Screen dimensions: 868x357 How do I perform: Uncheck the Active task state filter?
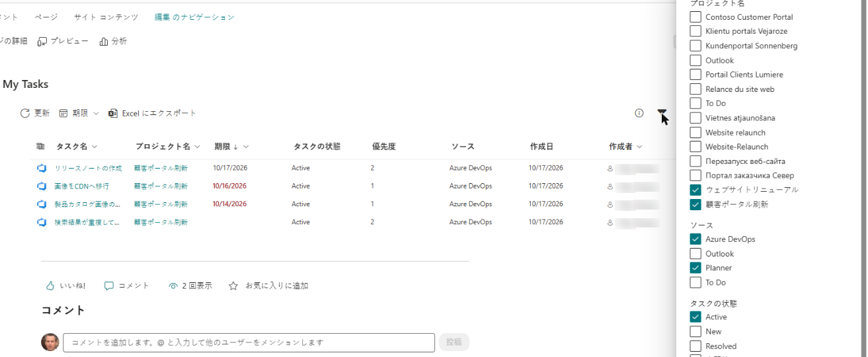[x=695, y=317]
